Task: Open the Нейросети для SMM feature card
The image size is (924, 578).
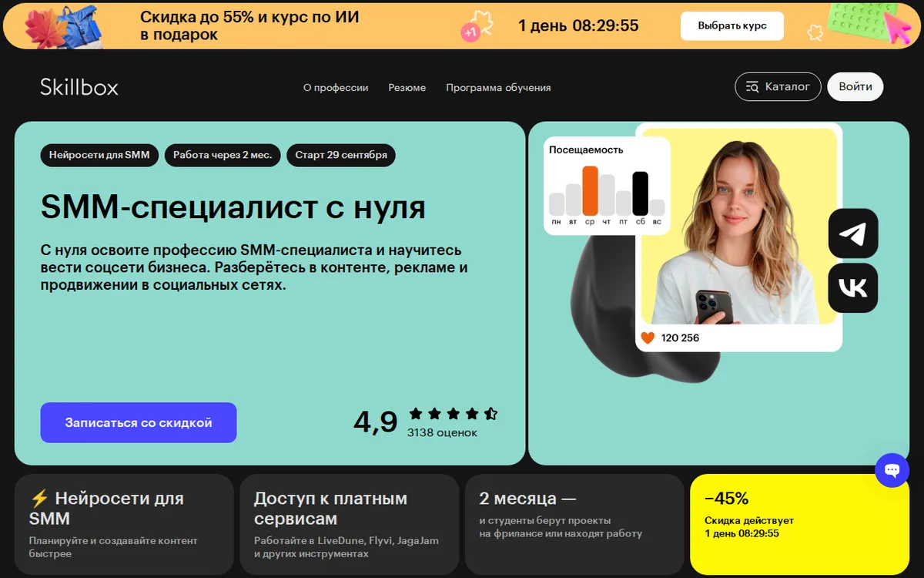Action: click(x=124, y=525)
